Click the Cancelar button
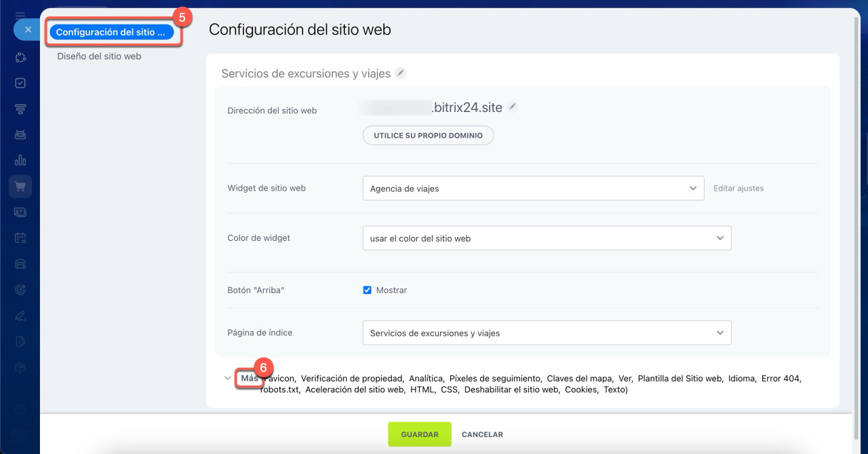 (482, 434)
